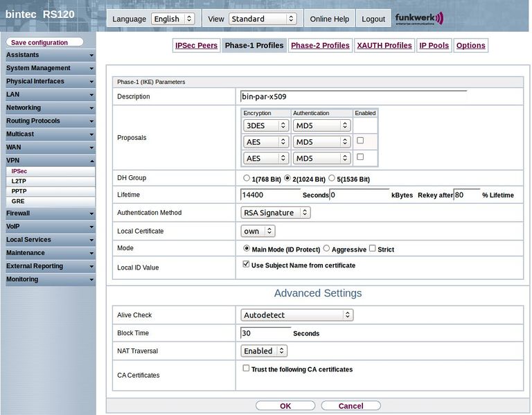The width and height of the screenshot is (532, 415).
Task: Click the funkwerk logo in header
Action: [x=418, y=19]
